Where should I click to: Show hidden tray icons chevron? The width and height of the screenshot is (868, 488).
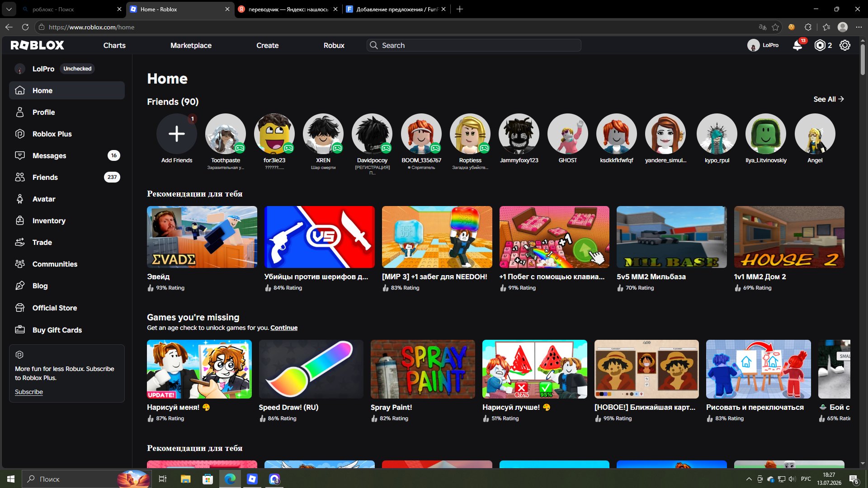749,479
